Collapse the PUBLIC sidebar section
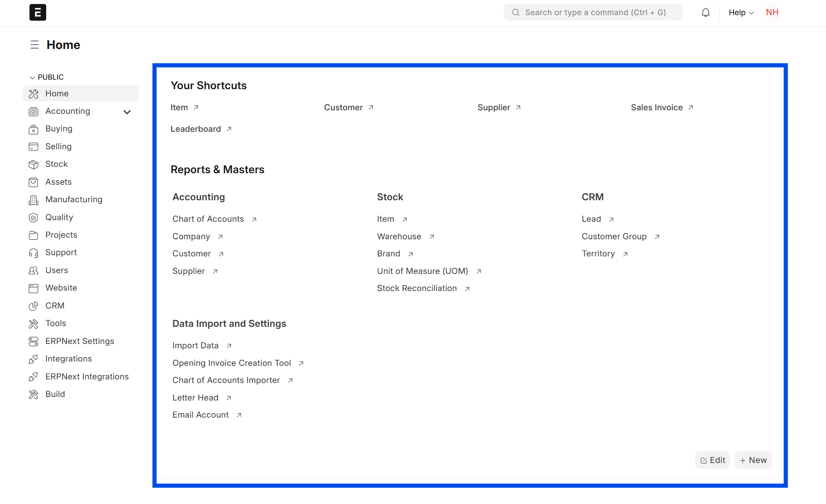The height and width of the screenshot is (504, 826). [32, 77]
